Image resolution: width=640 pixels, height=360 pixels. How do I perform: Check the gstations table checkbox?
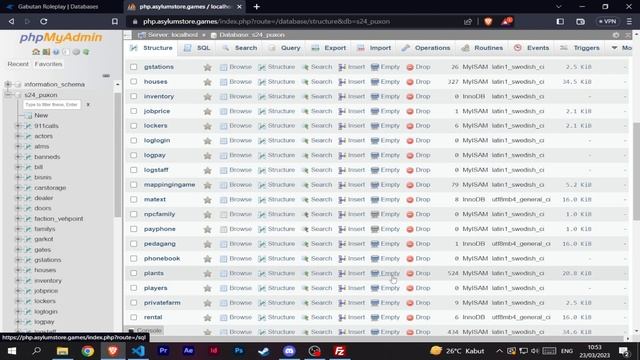133,67
